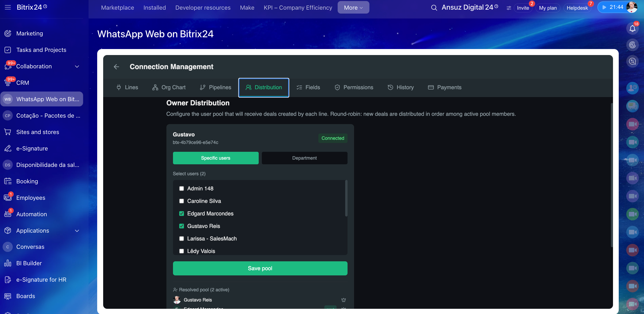Open Installed in top menu

pyautogui.click(x=155, y=8)
